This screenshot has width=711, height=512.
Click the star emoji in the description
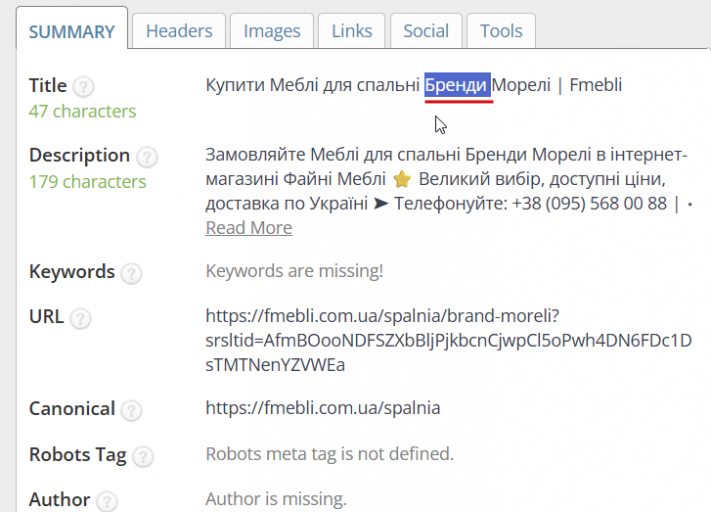pos(402,179)
